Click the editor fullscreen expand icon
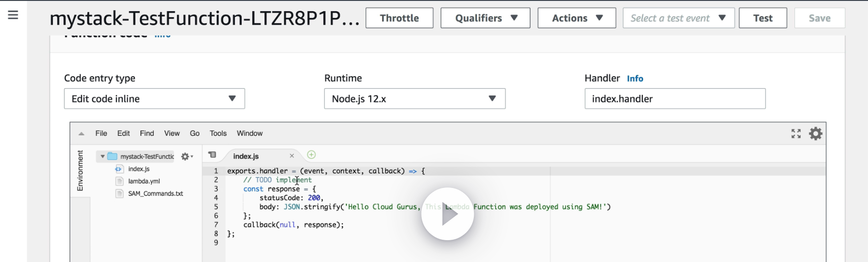The width and height of the screenshot is (868, 262). coord(796,133)
